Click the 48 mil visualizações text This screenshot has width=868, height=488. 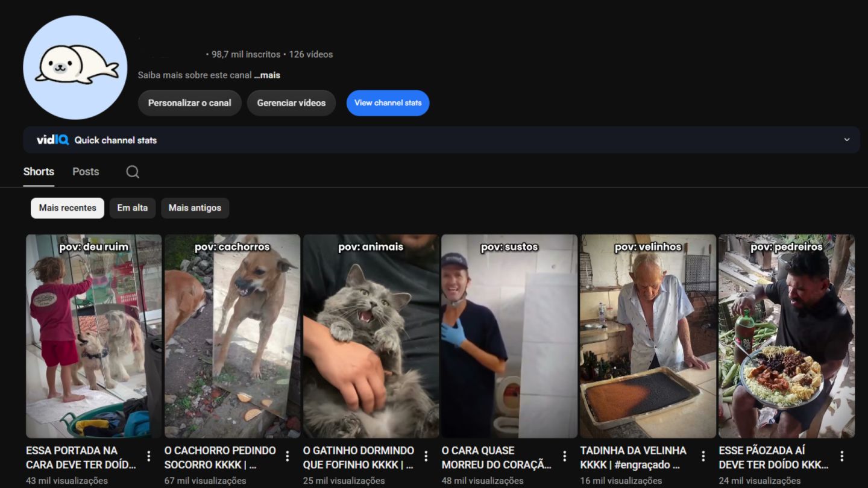(483, 481)
